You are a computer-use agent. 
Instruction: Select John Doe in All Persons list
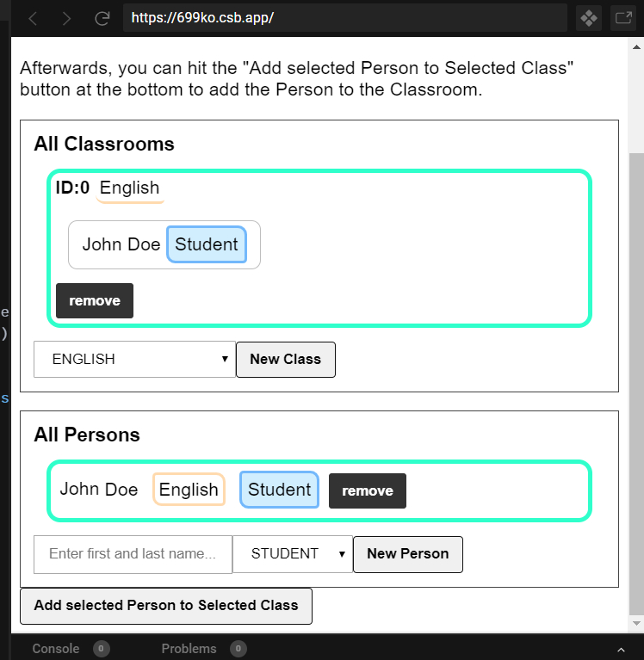(99, 490)
